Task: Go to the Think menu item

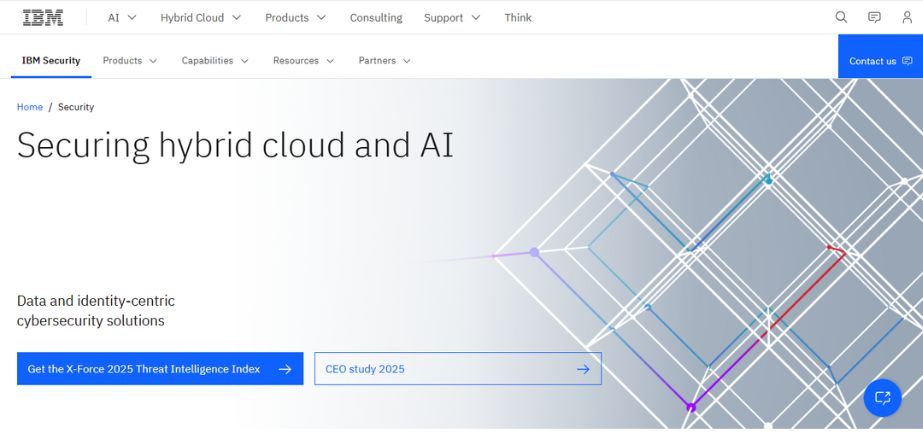Action: point(518,17)
